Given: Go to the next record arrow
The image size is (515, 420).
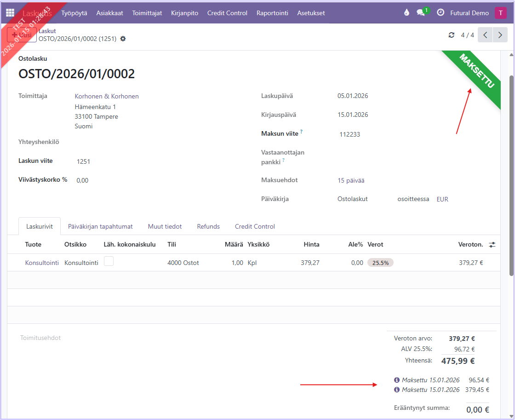Looking at the screenshot, I should [500, 35].
